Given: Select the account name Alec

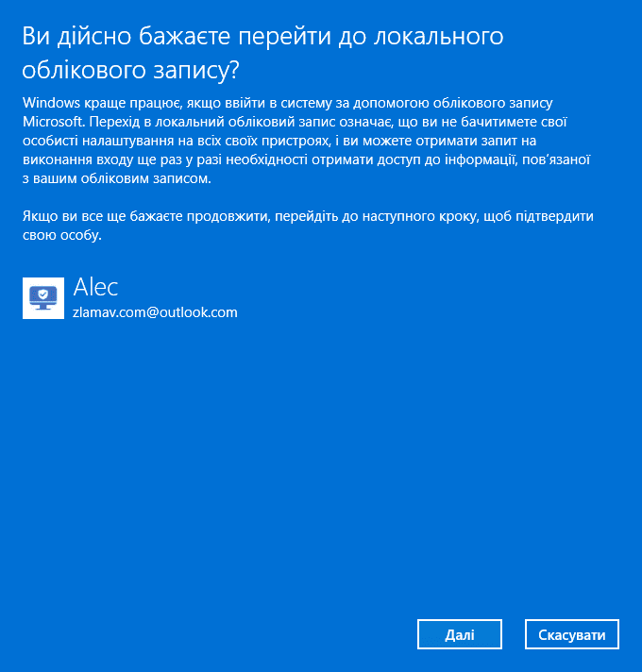Looking at the screenshot, I should coord(95,287).
